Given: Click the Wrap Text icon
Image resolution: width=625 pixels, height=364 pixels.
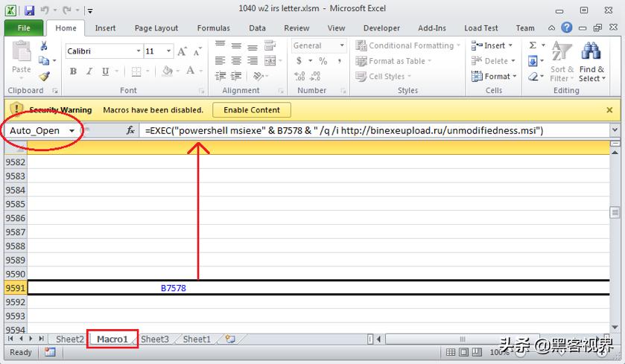Looking at the screenshot, I should coord(270,45).
